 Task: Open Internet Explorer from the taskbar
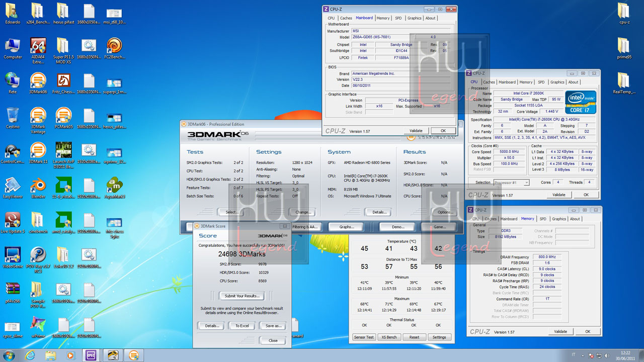31,355
